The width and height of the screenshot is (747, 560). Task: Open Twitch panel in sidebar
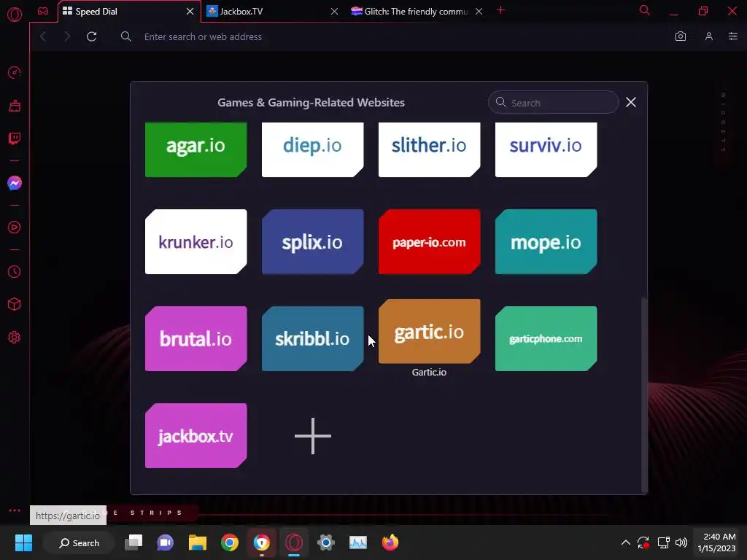tap(15, 139)
